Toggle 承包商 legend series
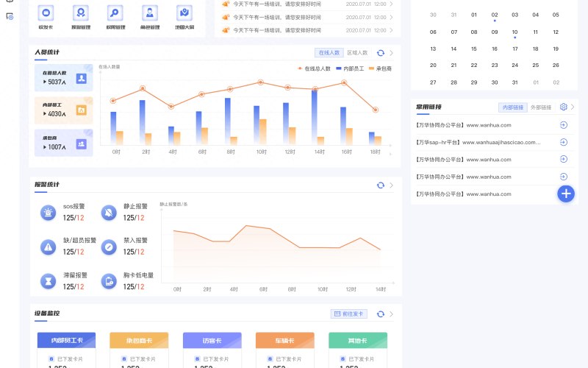This screenshot has height=368, width=588. tap(380, 68)
